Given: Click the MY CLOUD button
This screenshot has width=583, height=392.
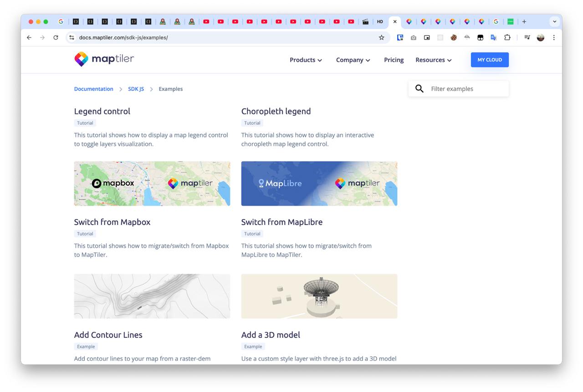Looking at the screenshot, I should click(490, 60).
